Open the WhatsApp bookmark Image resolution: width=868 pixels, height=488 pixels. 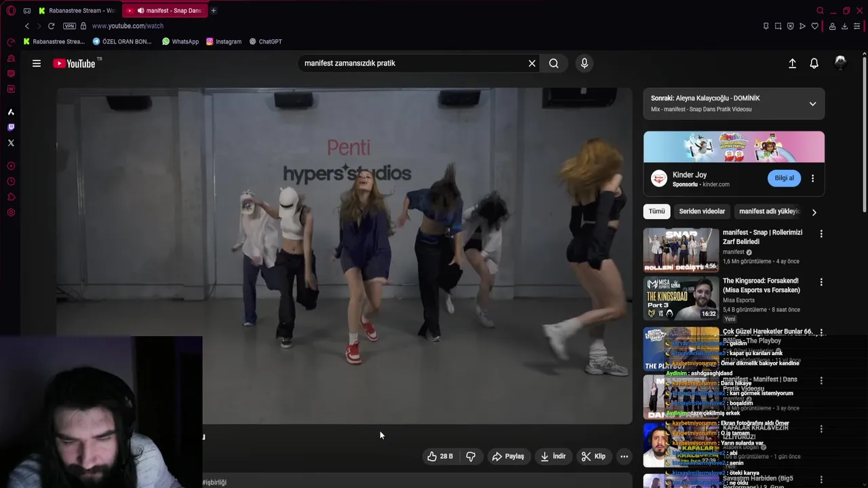pos(180,41)
